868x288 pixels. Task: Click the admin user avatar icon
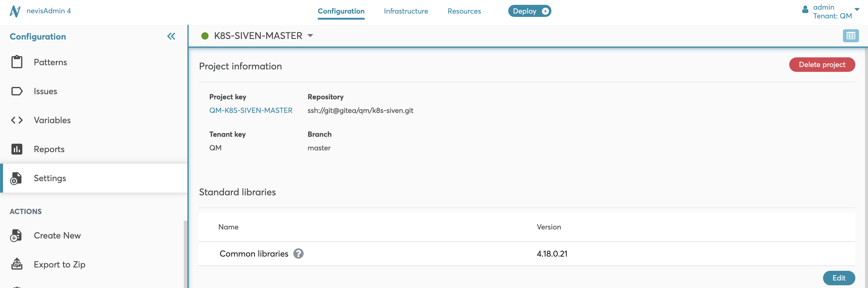pyautogui.click(x=805, y=9)
